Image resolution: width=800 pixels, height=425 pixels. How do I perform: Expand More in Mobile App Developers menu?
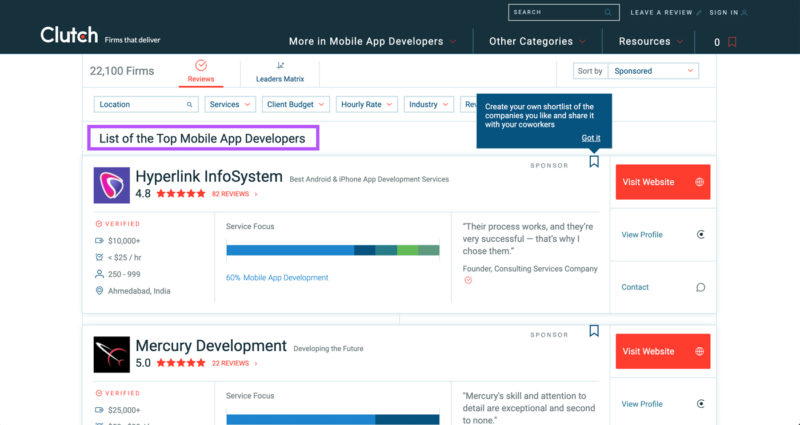tap(372, 41)
